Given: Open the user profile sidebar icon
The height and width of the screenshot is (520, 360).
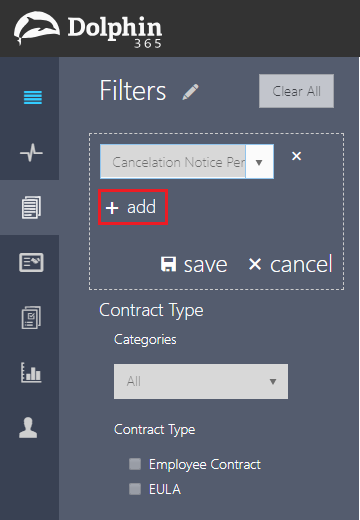Looking at the screenshot, I should click(28, 427).
